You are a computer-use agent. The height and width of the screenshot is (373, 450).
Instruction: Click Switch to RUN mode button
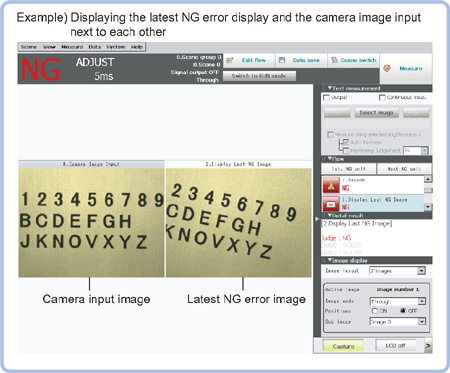(x=259, y=76)
